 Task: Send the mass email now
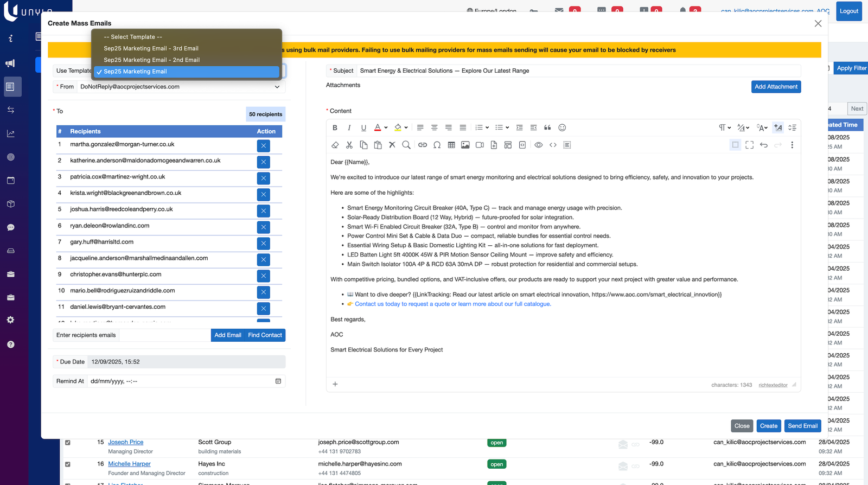[x=802, y=426]
